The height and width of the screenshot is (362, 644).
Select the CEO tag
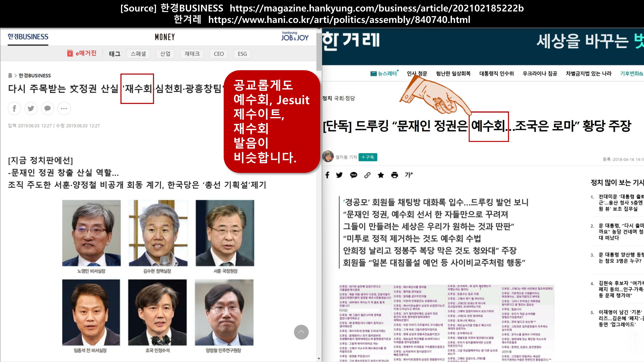pyautogui.click(x=219, y=54)
